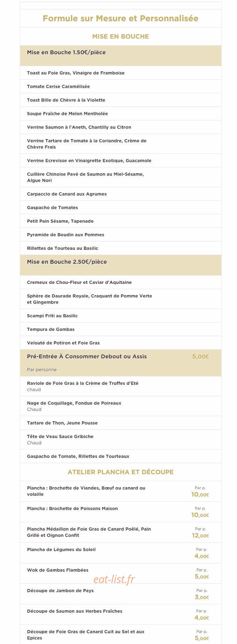
Task: Select 'ATELIER PLANCHA ET DÉCOUPE' heading
Action: (120, 472)
